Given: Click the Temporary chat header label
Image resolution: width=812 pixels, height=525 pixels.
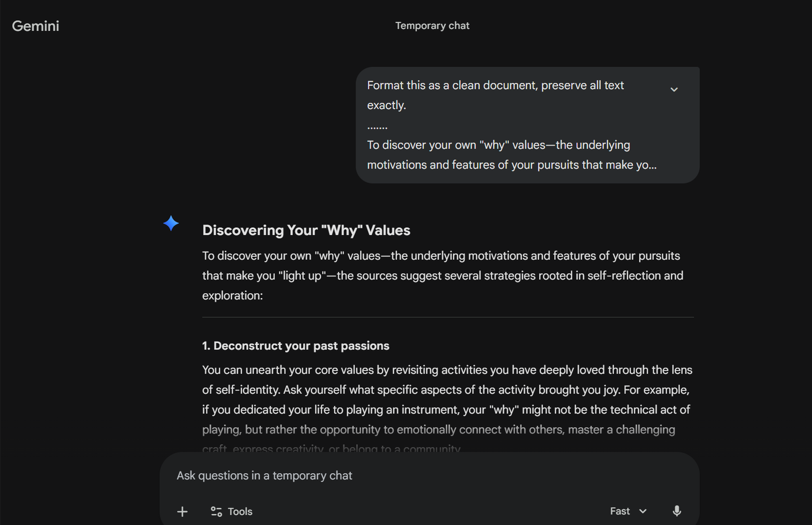Looking at the screenshot, I should coord(432,25).
